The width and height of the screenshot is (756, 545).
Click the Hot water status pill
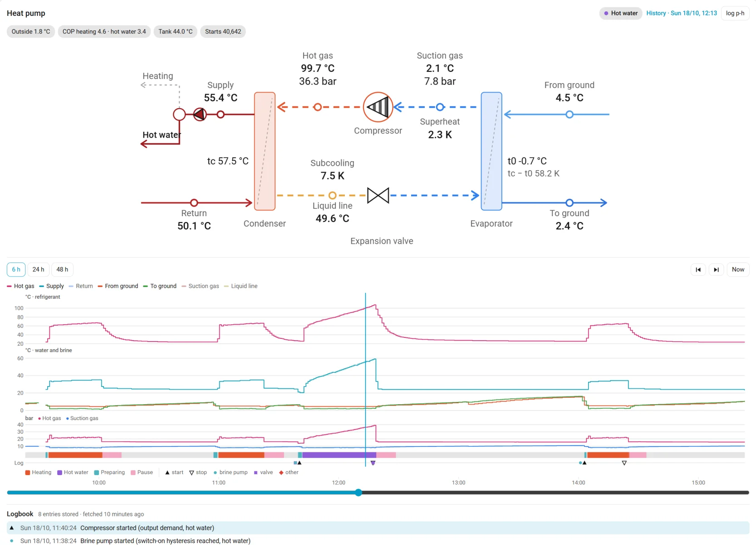click(x=621, y=13)
